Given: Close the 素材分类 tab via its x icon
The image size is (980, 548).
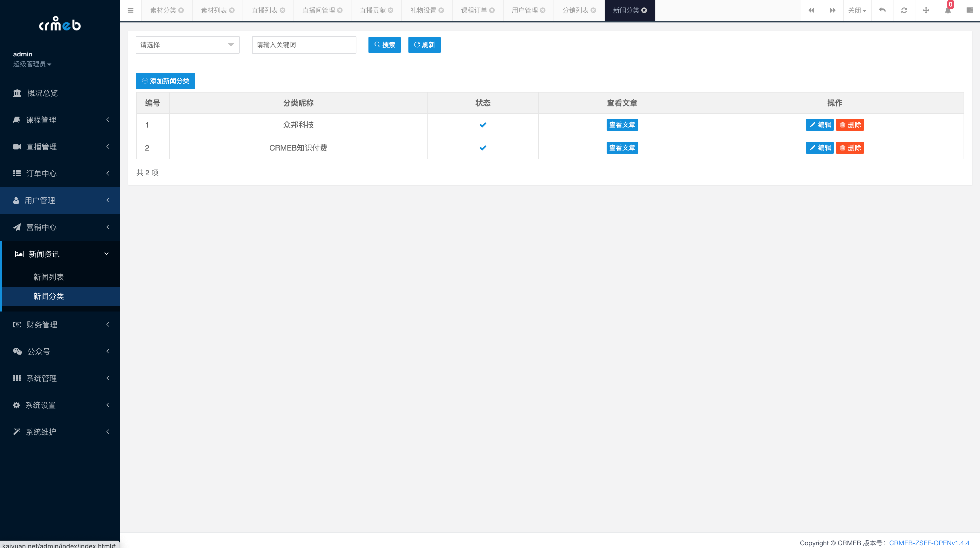Looking at the screenshot, I should point(181,10).
